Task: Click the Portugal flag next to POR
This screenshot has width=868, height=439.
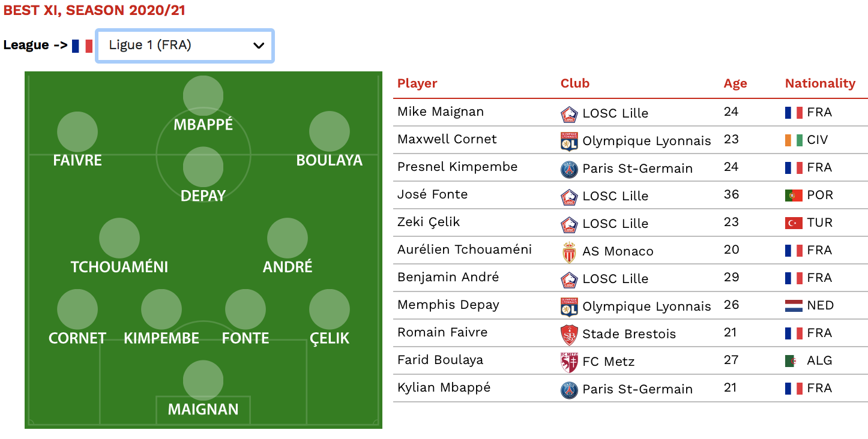Action: 794,195
